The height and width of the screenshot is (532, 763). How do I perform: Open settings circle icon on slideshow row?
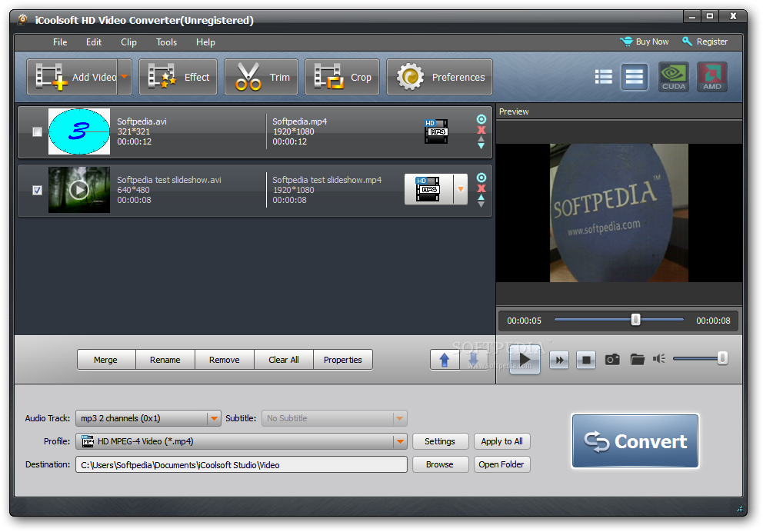(x=481, y=178)
